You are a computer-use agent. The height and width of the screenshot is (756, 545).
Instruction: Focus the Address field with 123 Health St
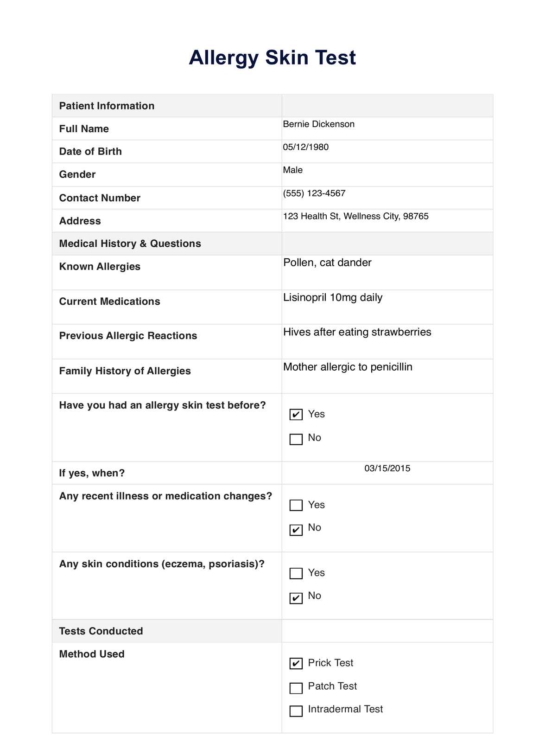click(387, 220)
